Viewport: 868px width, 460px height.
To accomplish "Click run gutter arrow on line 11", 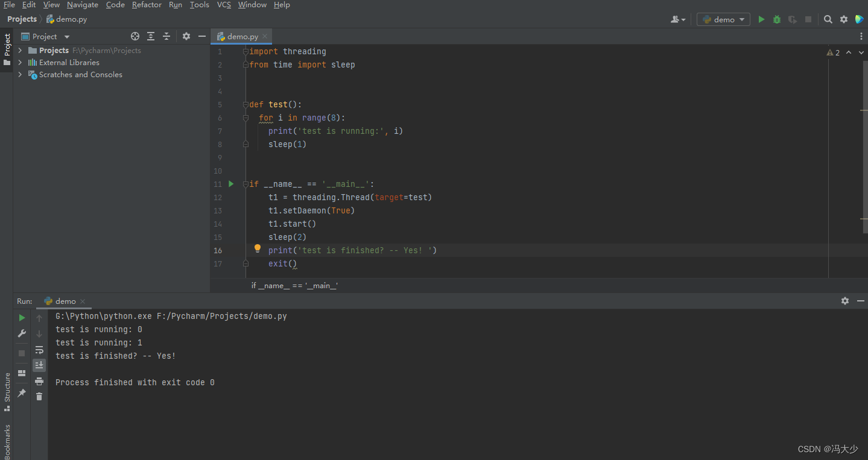I will [231, 184].
